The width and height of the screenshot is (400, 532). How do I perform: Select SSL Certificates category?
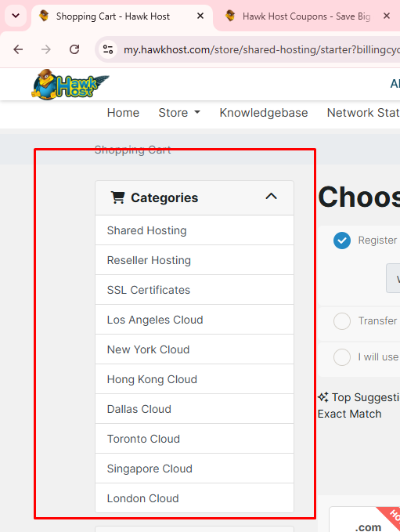click(x=195, y=290)
